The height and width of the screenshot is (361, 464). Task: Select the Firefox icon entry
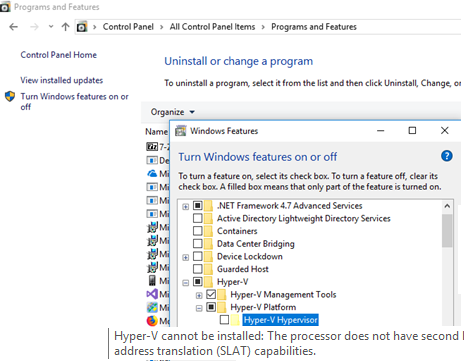pos(152,321)
